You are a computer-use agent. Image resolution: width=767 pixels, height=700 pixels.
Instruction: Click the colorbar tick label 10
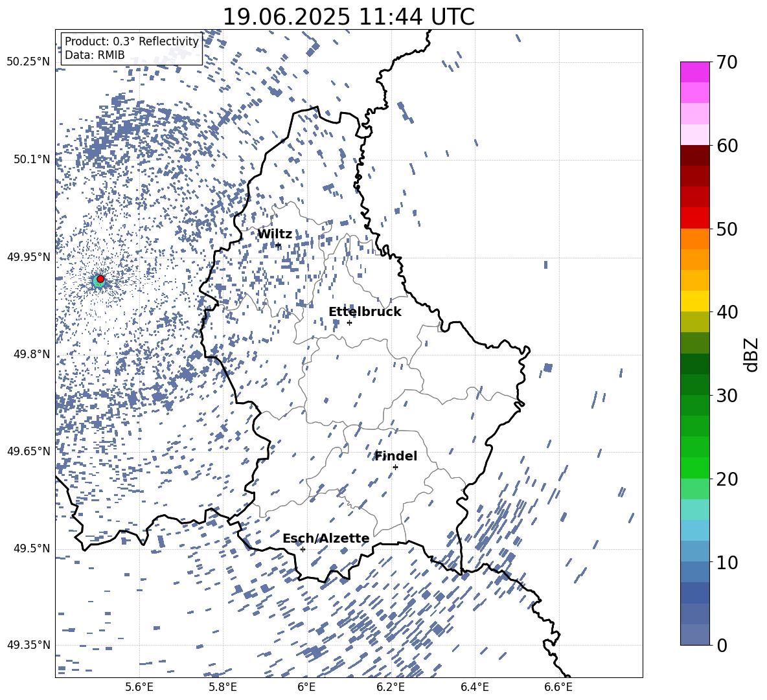coord(727,562)
